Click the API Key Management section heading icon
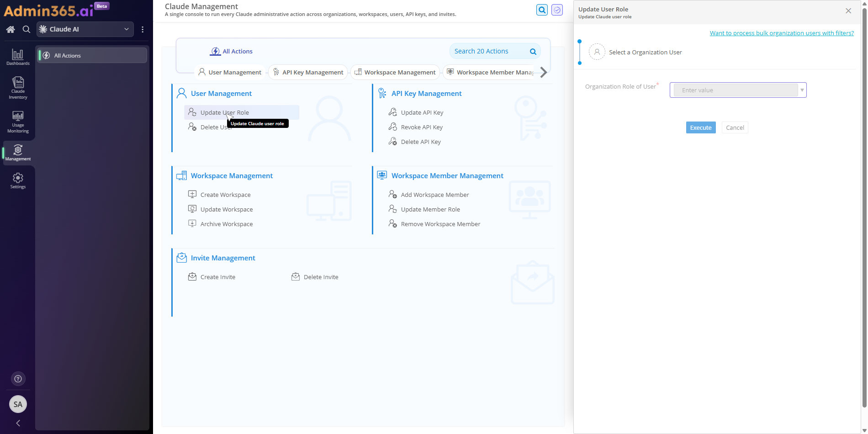Image resolution: width=868 pixels, height=434 pixels. pyautogui.click(x=382, y=93)
